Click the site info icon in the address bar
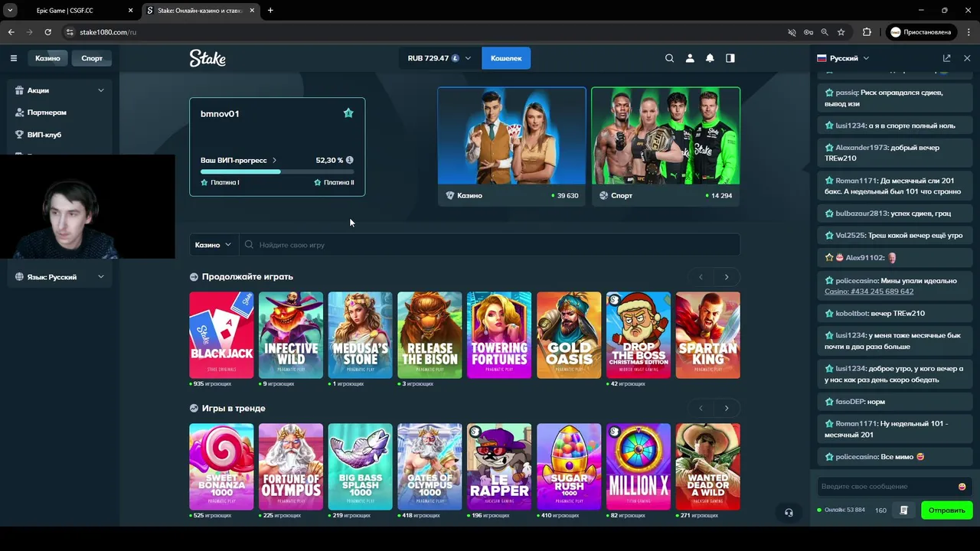 coord(70,32)
